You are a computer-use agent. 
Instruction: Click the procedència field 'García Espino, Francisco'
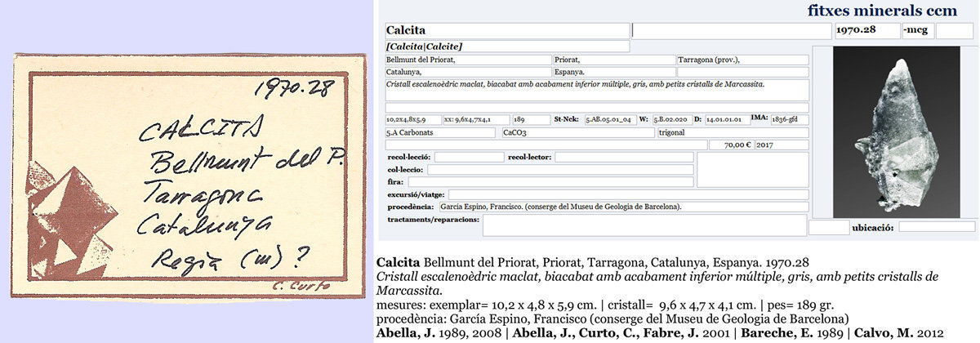tap(623, 207)
